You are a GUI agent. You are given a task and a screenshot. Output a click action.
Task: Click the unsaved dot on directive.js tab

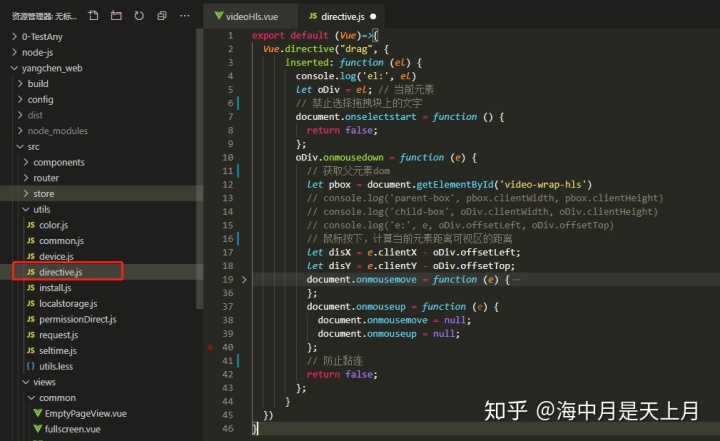373,17
